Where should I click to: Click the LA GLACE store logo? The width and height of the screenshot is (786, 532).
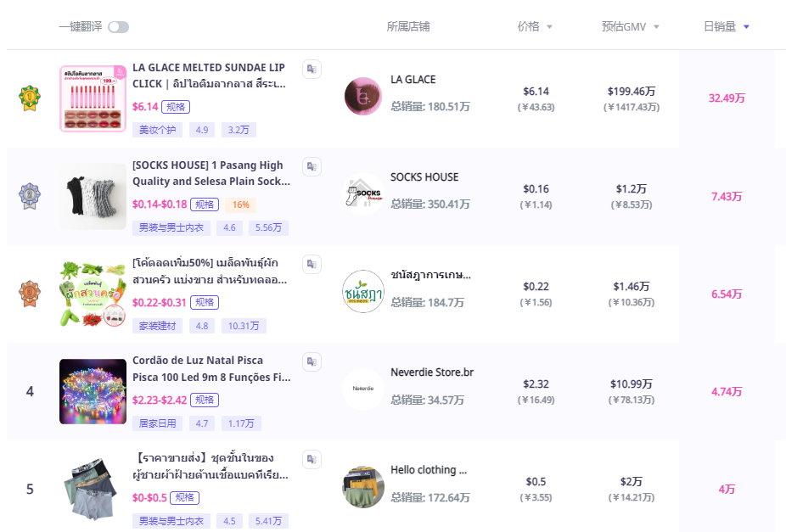pos(362,96)
